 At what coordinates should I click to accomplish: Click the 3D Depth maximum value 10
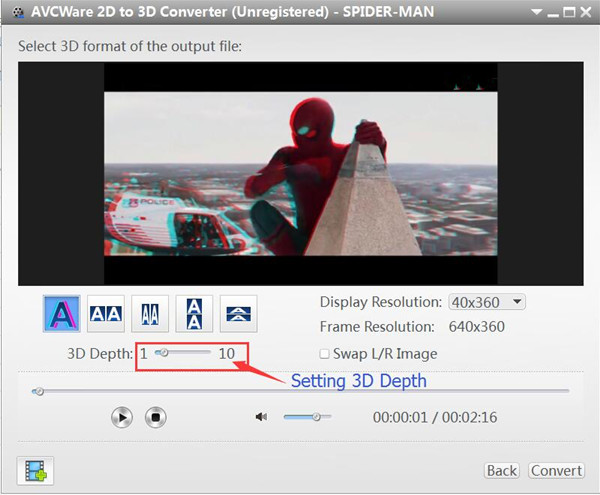tap(227, 353)
